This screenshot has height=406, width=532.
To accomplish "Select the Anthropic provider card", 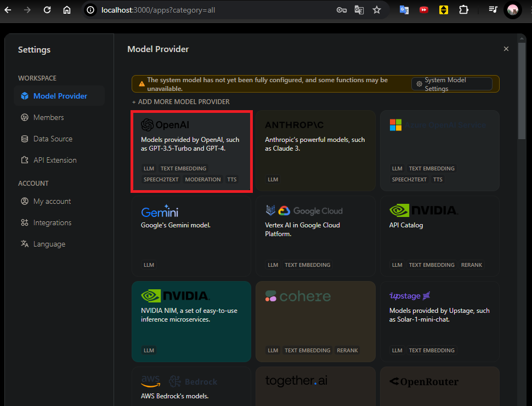I will (315, 151).
